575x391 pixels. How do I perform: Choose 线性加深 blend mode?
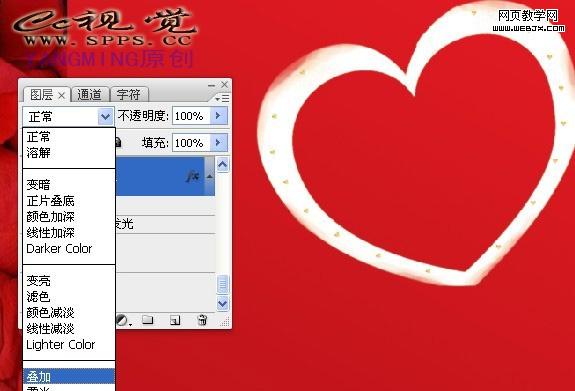coord(51,233)
